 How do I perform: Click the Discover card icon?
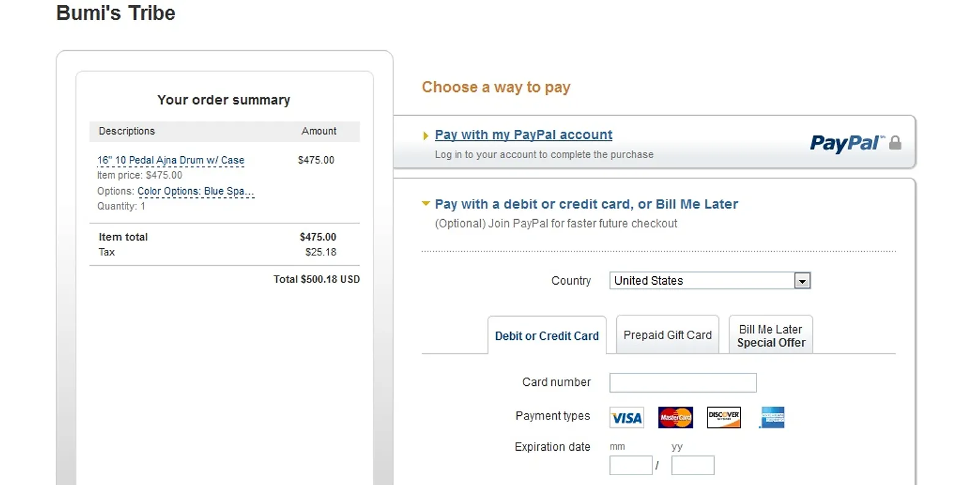coord(724,418)
